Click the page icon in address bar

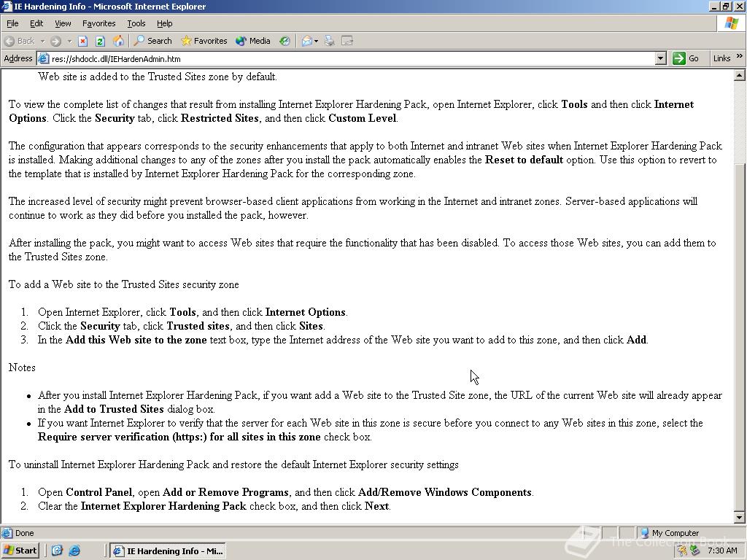point(44,59)
